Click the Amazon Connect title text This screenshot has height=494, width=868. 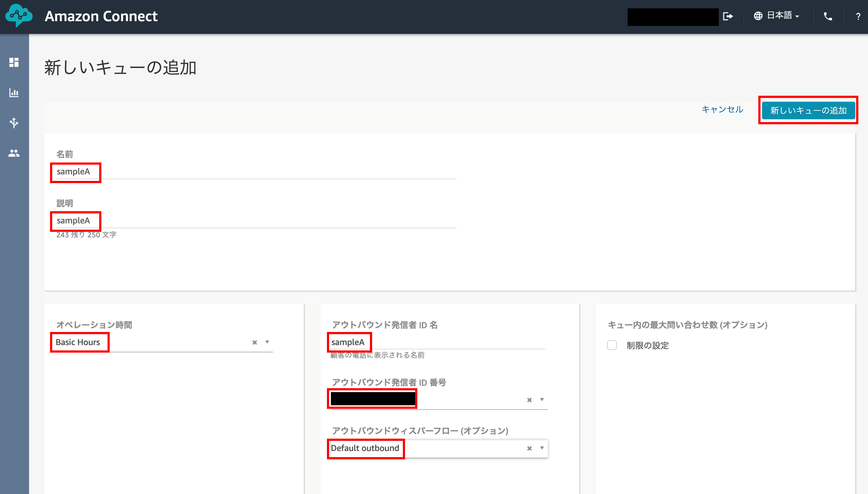coord(101,16)
